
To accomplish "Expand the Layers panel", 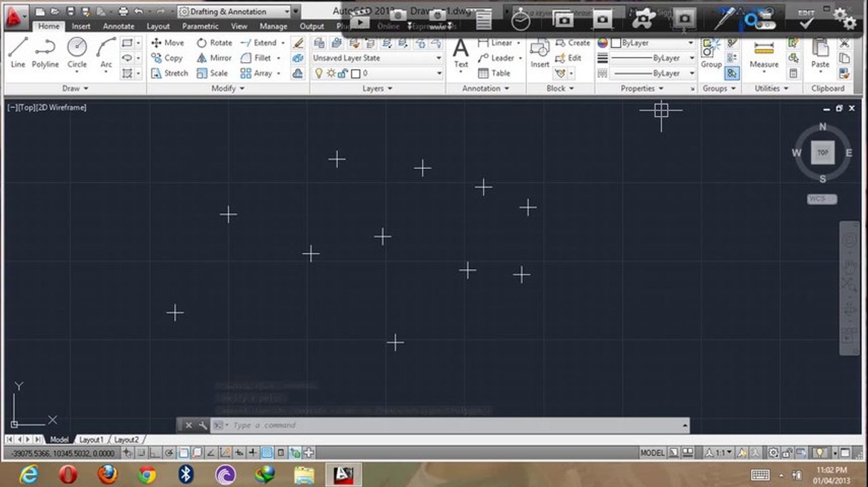I will tap(378, 89).
